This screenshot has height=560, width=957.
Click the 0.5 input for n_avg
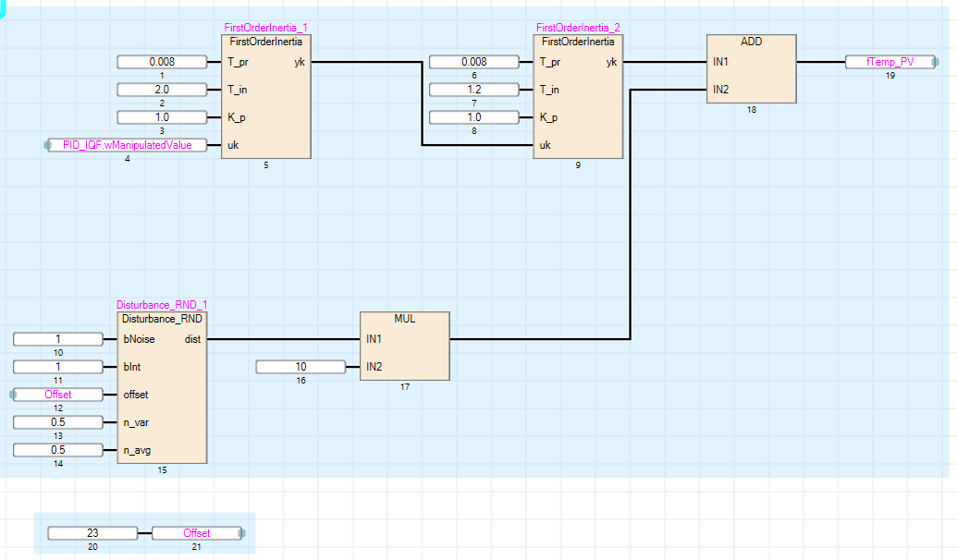(56, 450)
